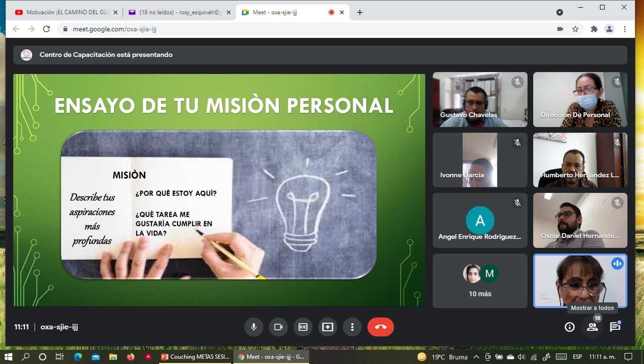Open Task View on the taskbar

pos(59,357)
